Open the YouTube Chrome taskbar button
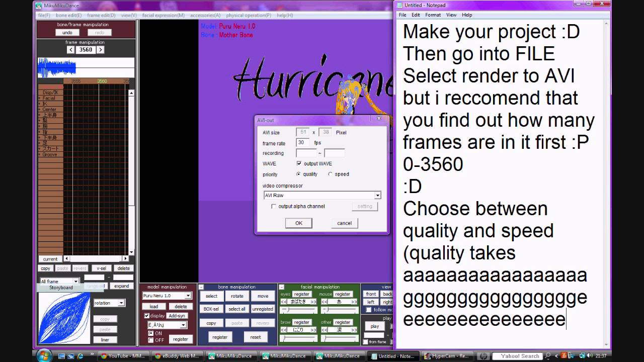The height and width of the screenshot is (362, 644). click(123, 356)
